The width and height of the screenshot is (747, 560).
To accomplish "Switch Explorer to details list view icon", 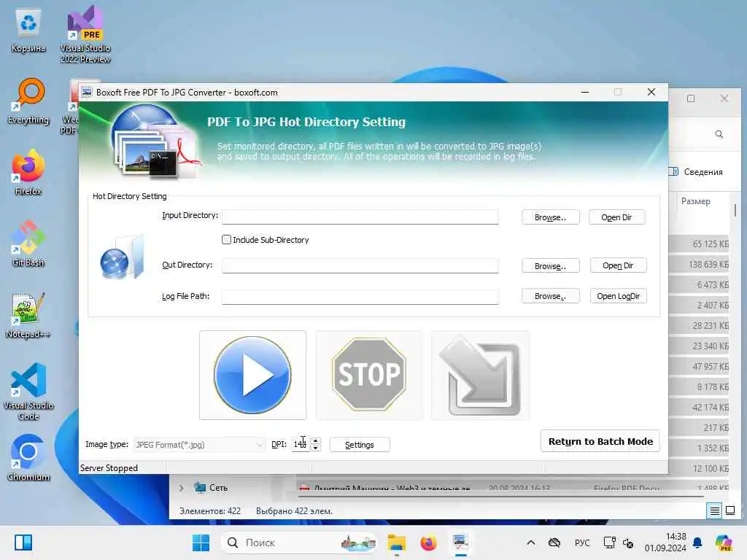I will pyautogui.click(x=715, y=511).
